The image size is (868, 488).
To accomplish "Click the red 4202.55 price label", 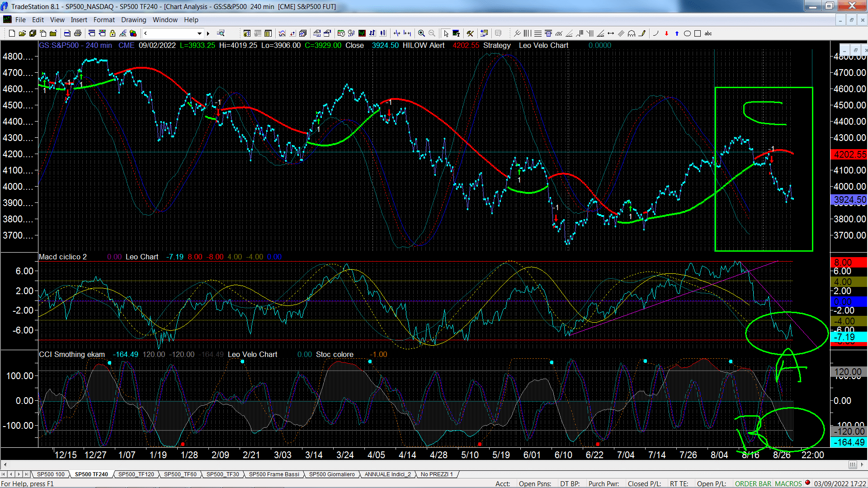I will 849,155.
